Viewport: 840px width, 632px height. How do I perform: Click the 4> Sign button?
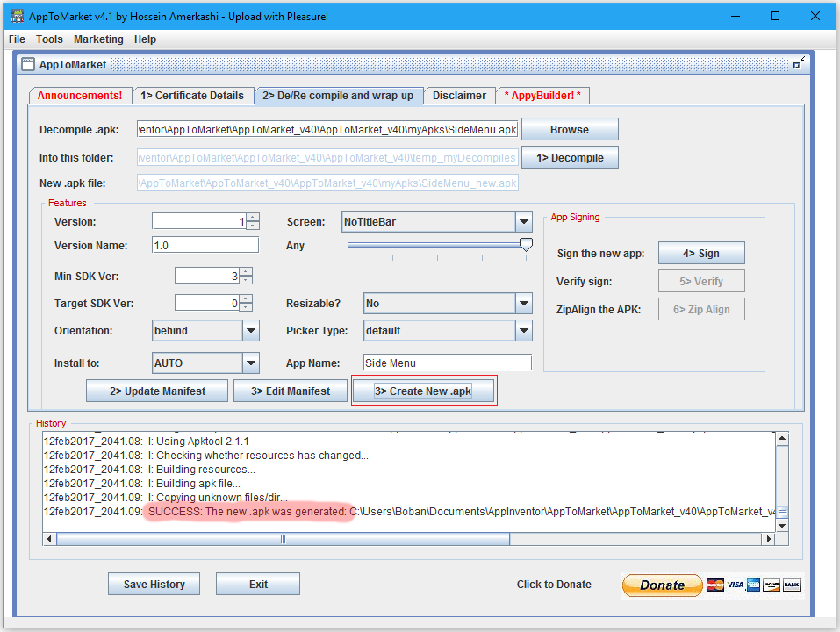click(701, 254)
